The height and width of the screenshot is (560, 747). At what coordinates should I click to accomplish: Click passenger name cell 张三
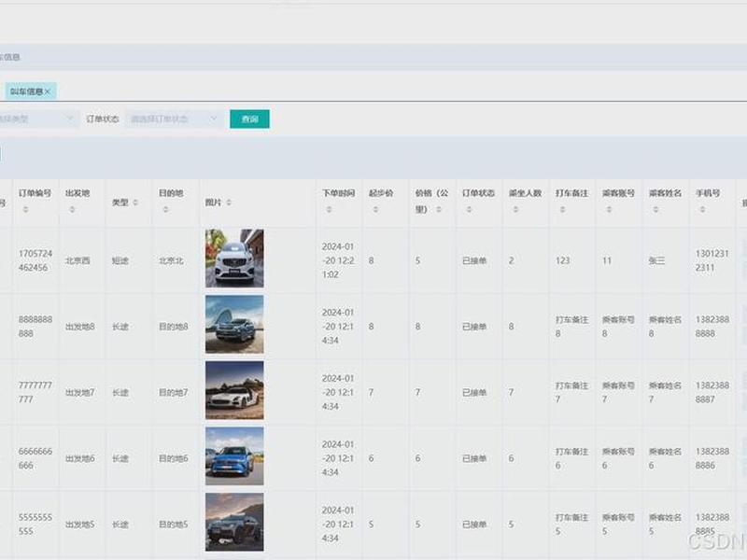[656, 260]
